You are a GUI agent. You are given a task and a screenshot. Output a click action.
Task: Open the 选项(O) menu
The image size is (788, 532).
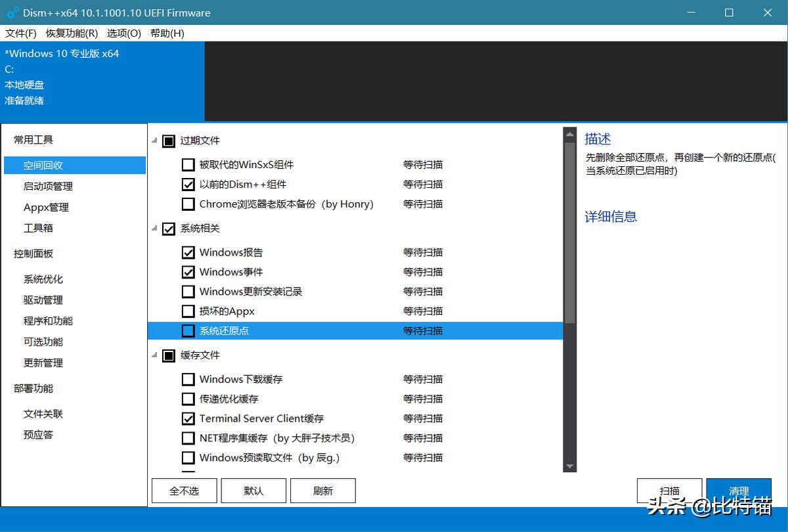pyautogui.click(x=122, y=33)
